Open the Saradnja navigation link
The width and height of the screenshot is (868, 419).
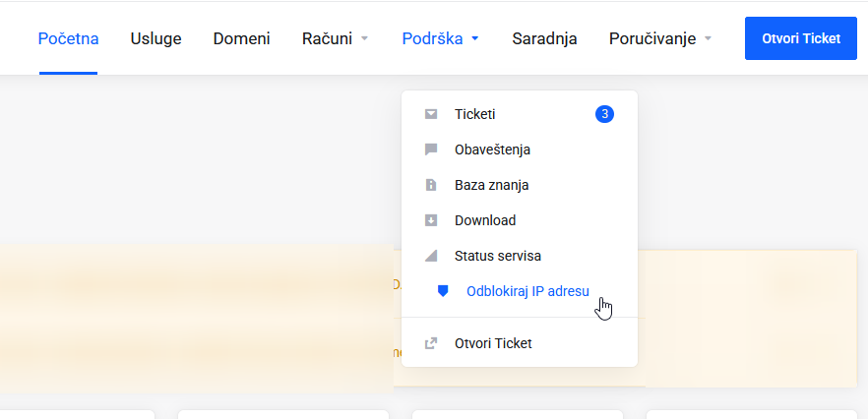545,38
